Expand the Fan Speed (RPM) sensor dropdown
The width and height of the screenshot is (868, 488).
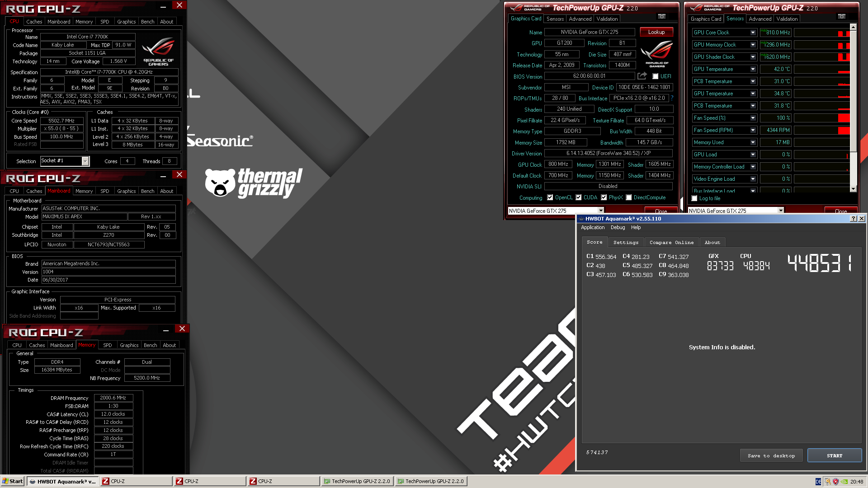(753, 130)
